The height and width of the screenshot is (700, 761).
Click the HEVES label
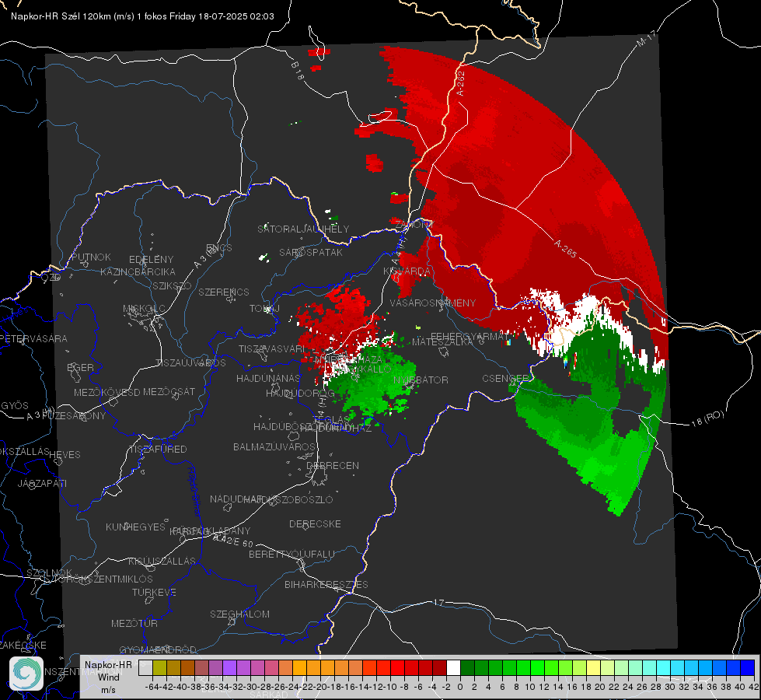pyautogui.click(x=65, y=455)
